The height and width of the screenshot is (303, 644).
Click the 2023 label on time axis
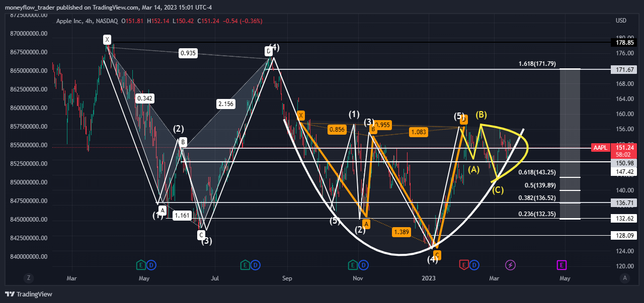[429, 278]
